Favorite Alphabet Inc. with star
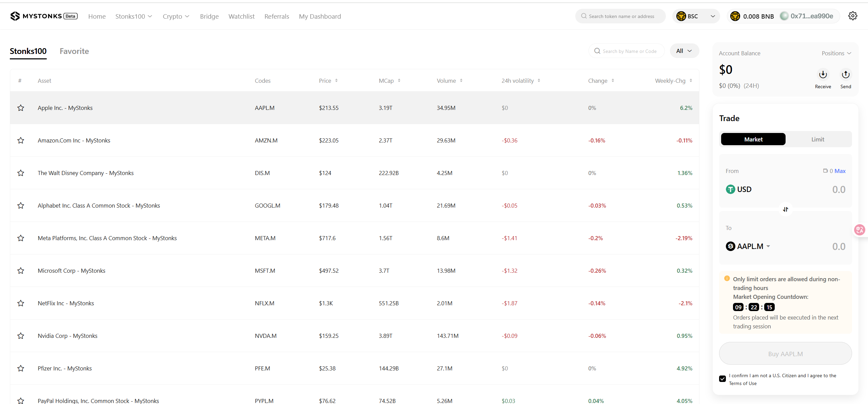 (21, 206)
